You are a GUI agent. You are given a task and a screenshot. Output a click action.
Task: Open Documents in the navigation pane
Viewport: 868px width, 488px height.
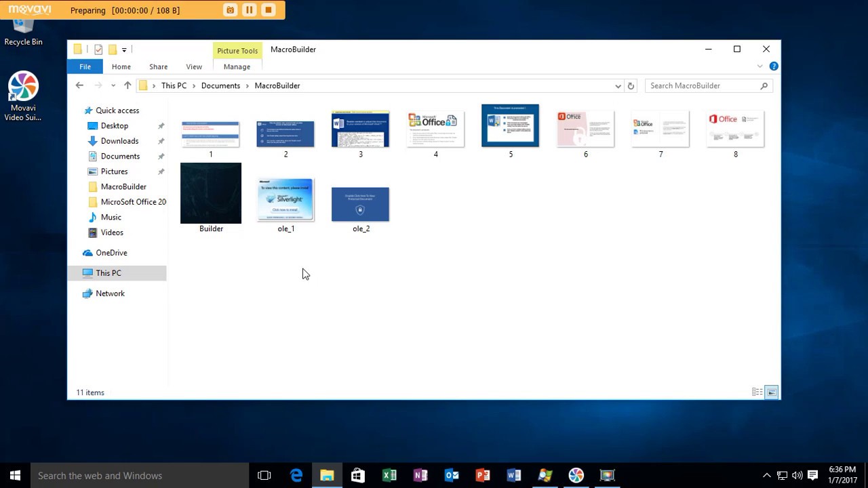click(x=120, y=156)
